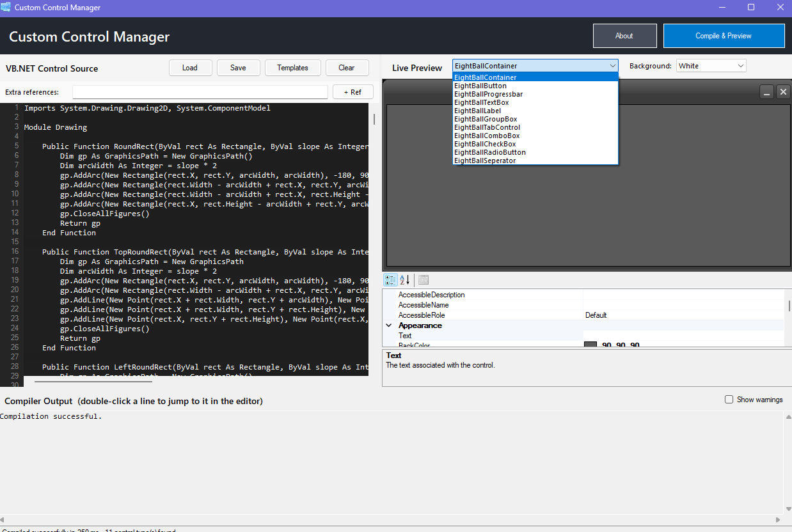Collapse the Appearance category in property grid
792x532 pixels.
coord(388,325)
